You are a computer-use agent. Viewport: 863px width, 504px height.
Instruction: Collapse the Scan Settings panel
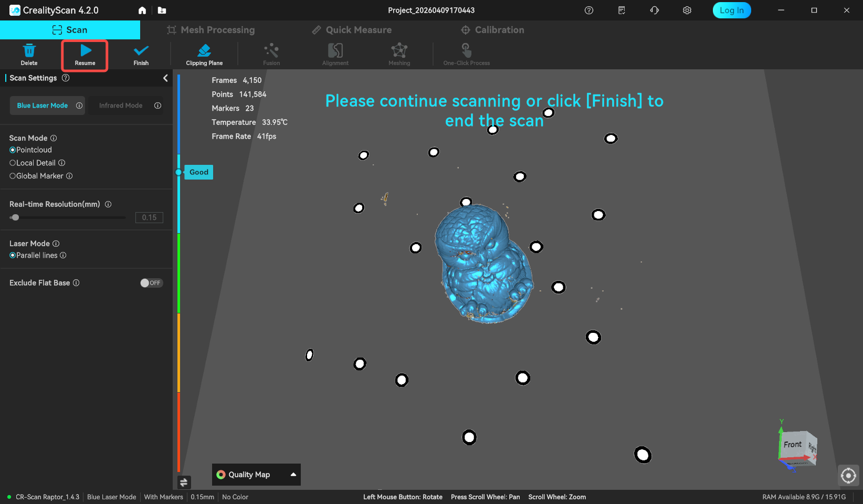(165, 78)
